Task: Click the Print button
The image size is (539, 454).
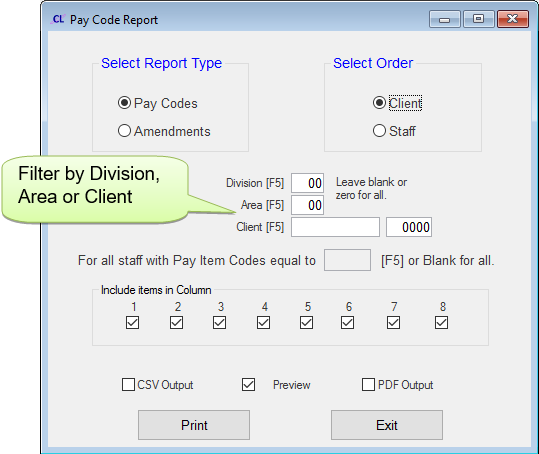Action: pyautogui.click(x=194, y=425)
